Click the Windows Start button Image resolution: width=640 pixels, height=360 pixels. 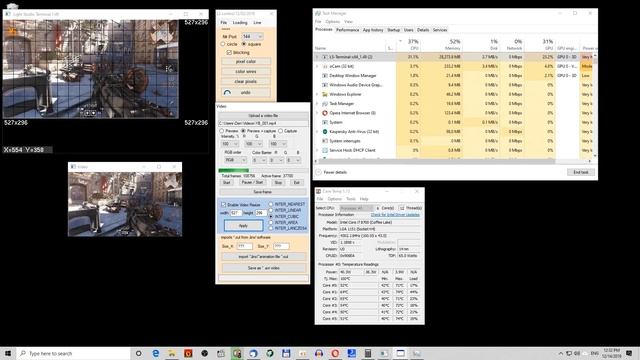tap(8, 353)
